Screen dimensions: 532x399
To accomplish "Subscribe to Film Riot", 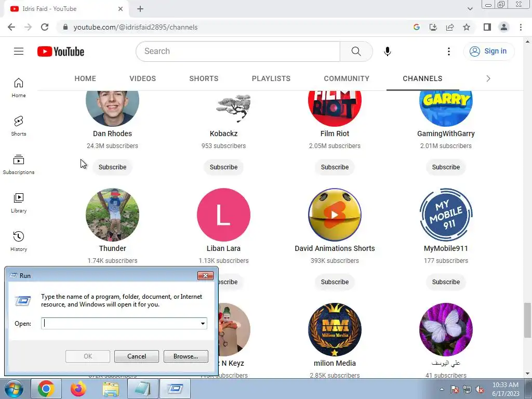I will pos(335,167).
